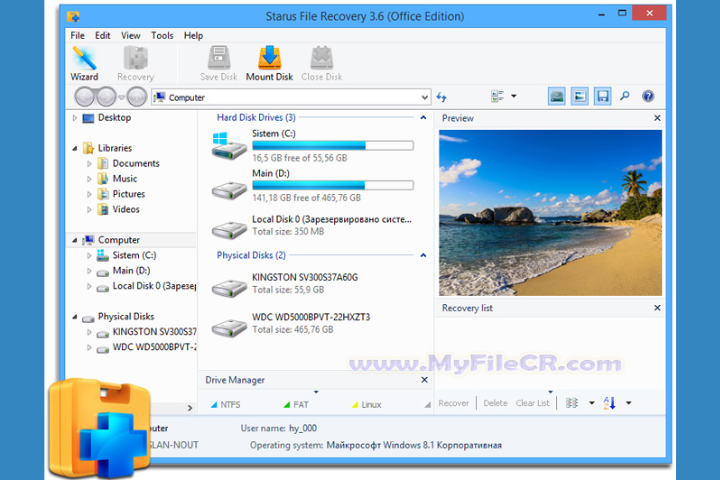
Task: Open the view options icon
Action: point(498,96)
